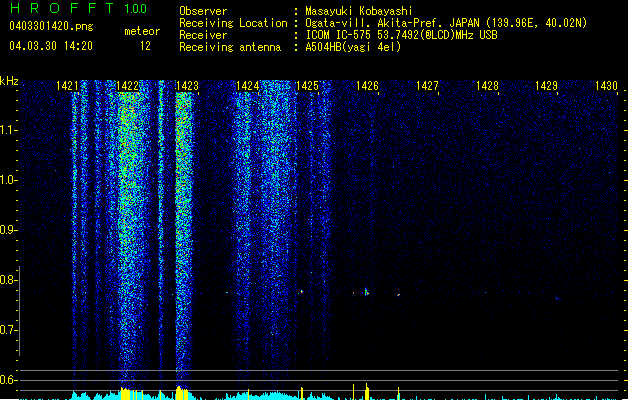629x400 pixels.
Task: Click the 1423 time axis marker
Action: (187, 86)
